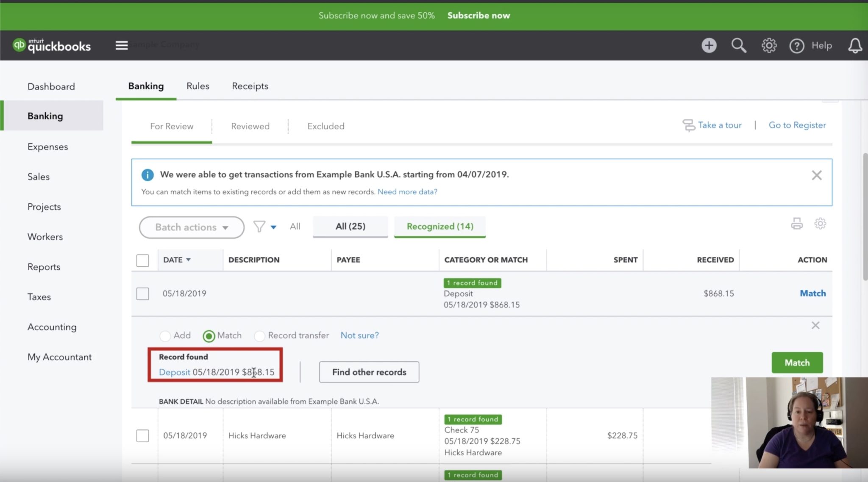
Task: Open Taxes in the sidebar
Action: point(39,297)
